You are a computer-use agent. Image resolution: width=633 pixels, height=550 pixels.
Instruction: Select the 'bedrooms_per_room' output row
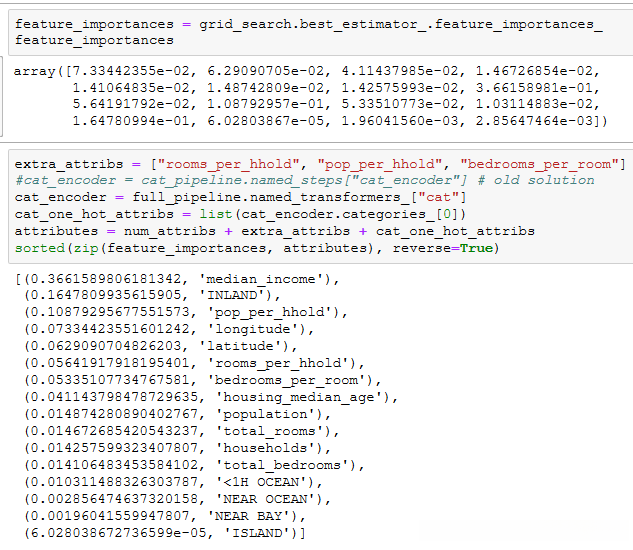coord(203,380)
